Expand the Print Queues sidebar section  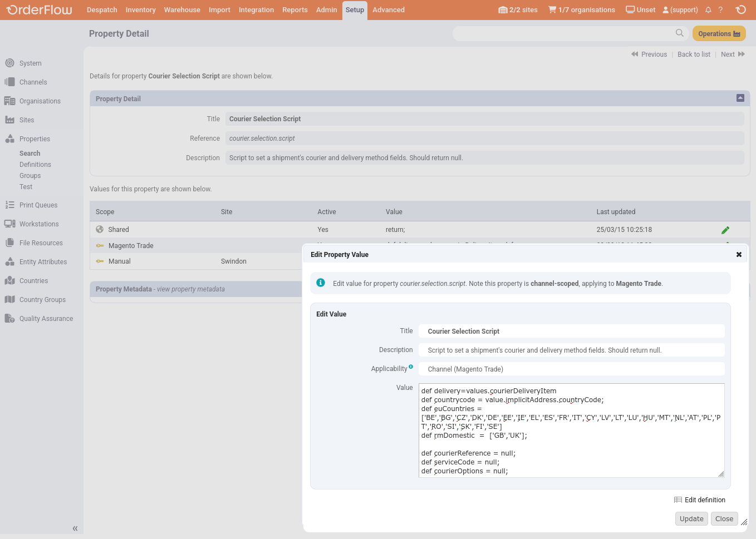38,205
